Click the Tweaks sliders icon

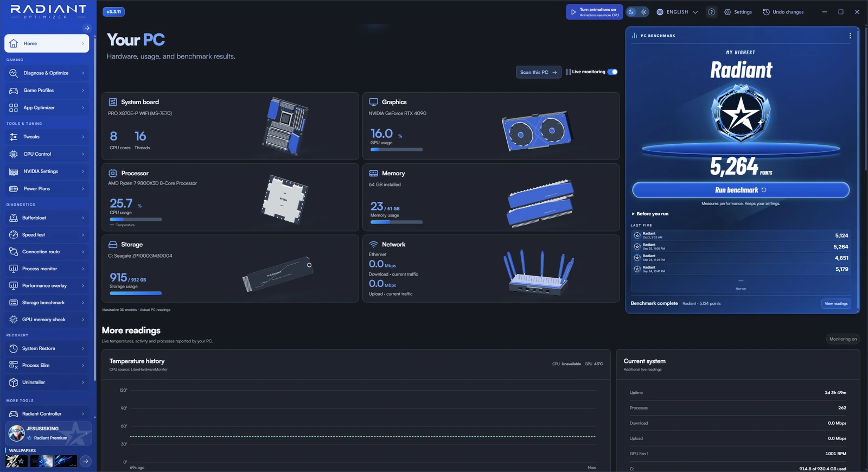(x=14, y=137)
